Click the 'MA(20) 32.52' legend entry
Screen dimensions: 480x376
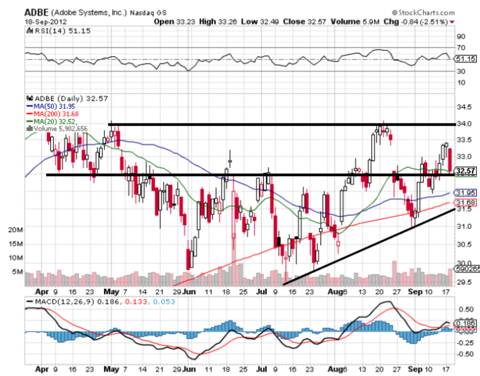[54, 122]
